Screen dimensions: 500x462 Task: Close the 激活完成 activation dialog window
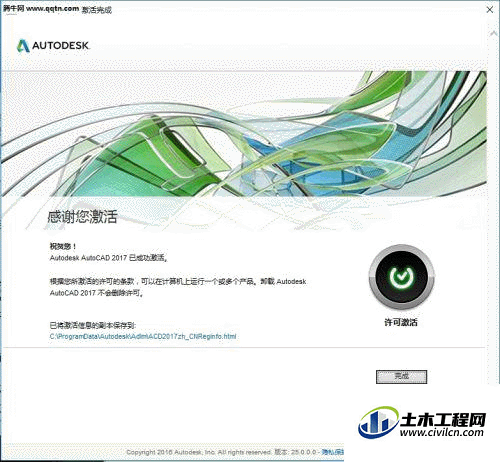point(490,10)
